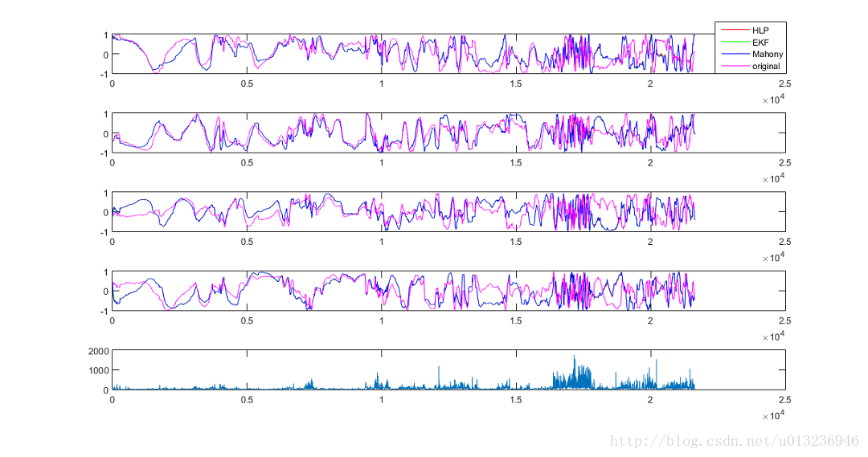Click the magenta original legend line sample

click(x=735, y=67)
